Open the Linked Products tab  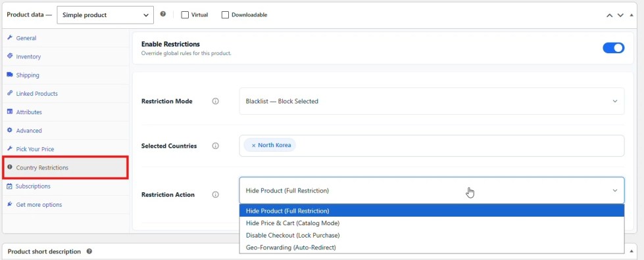[x=66, y=93]
